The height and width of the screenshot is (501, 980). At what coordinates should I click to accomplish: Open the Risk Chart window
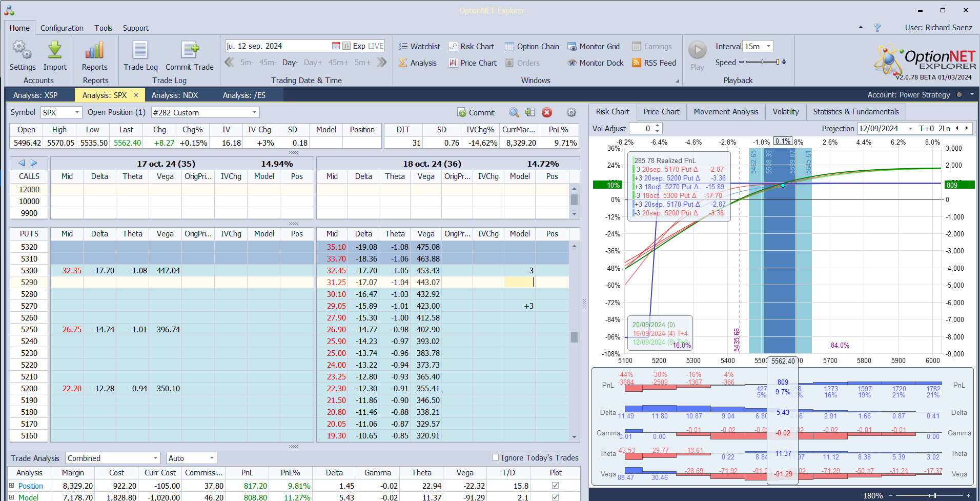[472, 47]
